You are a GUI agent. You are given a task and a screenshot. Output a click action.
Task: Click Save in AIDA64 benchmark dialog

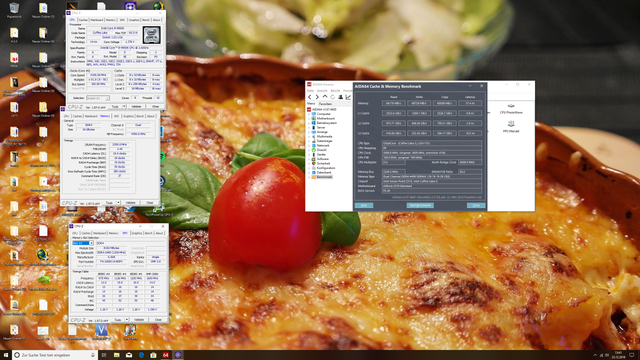pos(364,205)
